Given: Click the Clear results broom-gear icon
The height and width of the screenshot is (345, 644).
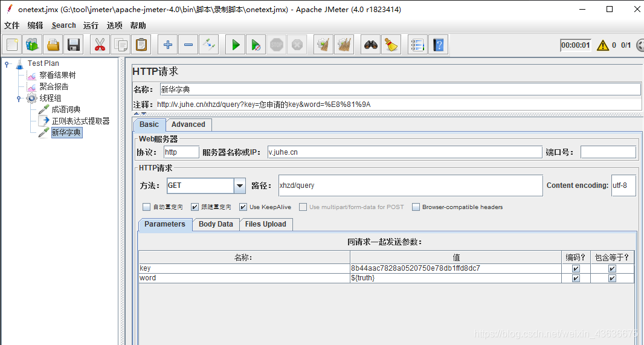Looking at the screenshot, I should point(324,44).
